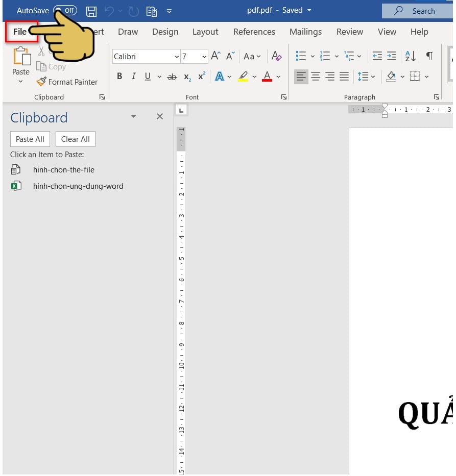Open the Font group dialog launcher
Screen dimensions: 456x476
click(284, 97)
